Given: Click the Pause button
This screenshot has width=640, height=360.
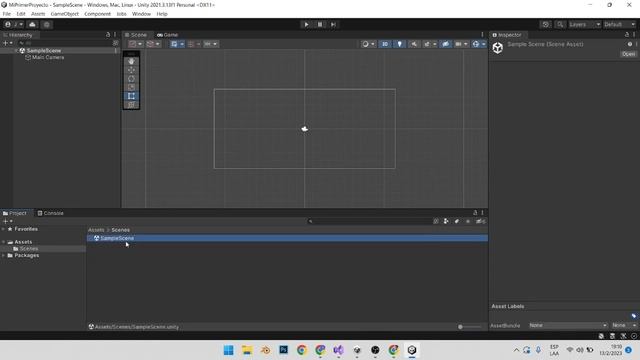Looking at the screenshot, I should click(320, 24).
